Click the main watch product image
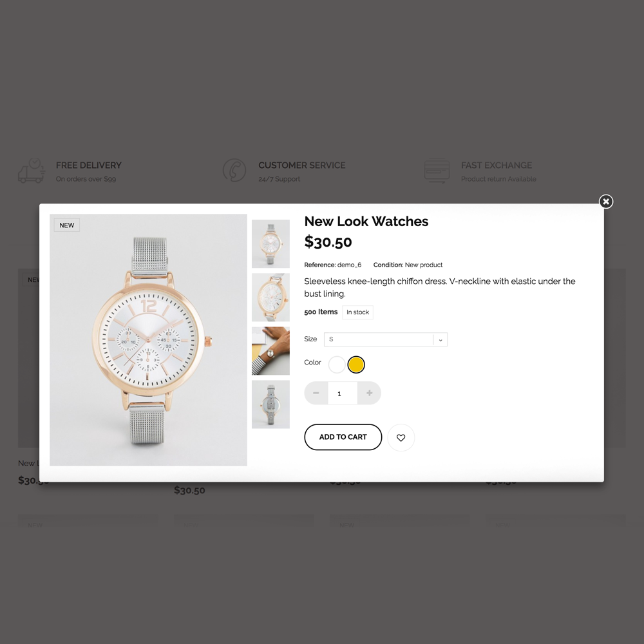 (x=148, y=339)
